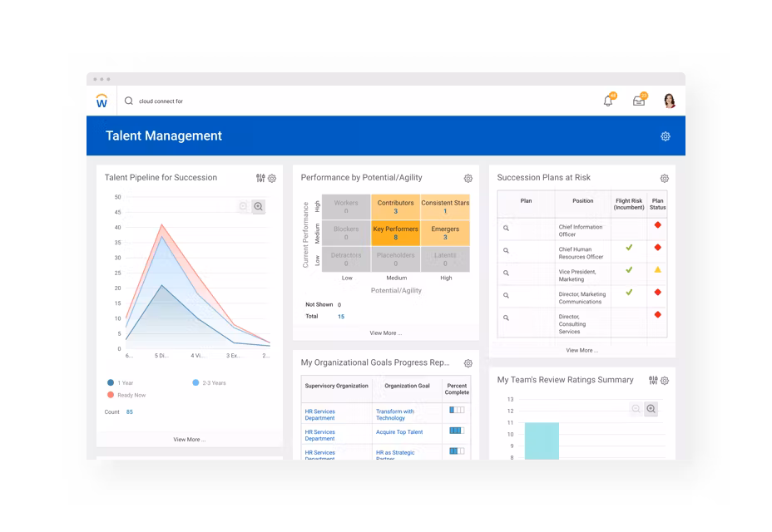Zoom in on Review Ratings Summary chart
Screen dimensions: 772x532
point(651,408)
